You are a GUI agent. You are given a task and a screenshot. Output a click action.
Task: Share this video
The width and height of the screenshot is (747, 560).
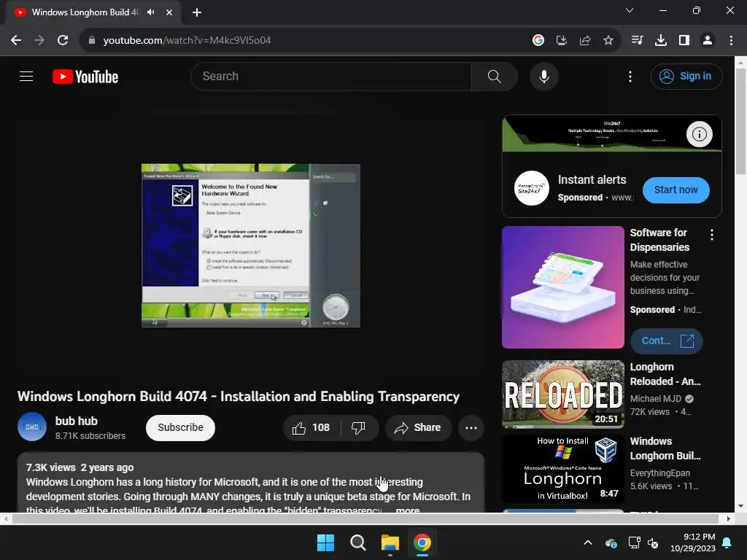click(x=418, y=427)
